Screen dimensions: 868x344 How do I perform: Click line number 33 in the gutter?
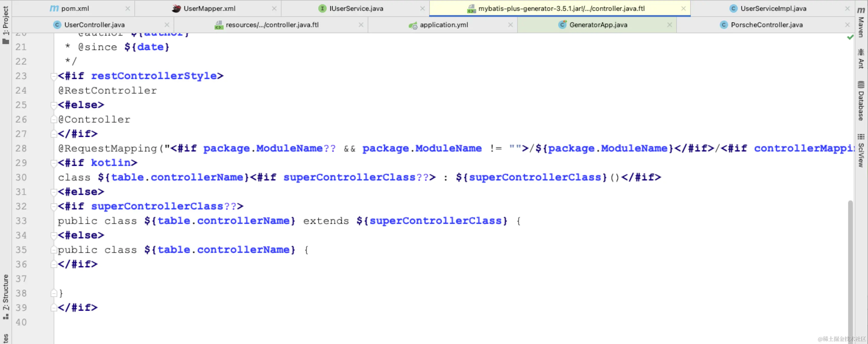coord(21,221)
